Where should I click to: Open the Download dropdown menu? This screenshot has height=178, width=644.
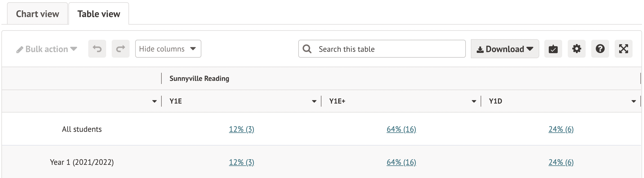pyautogui.click(x=505, y=49)
